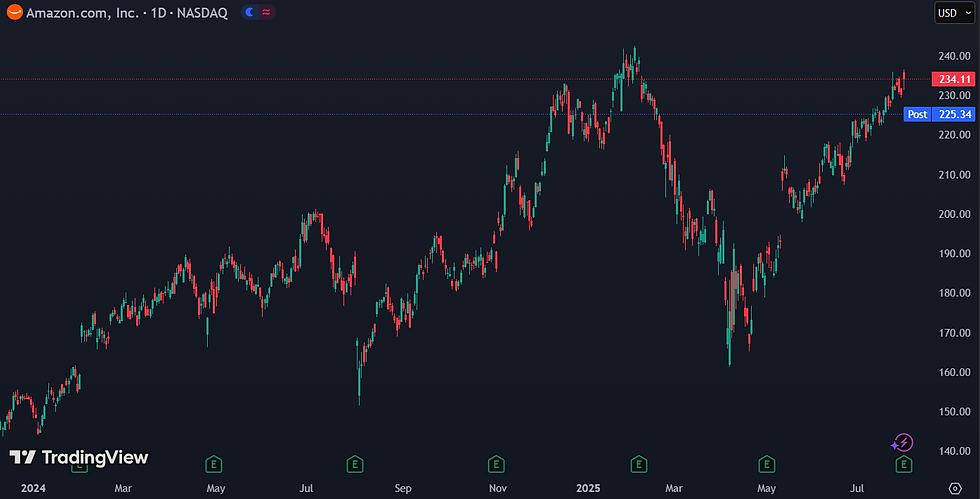This screenshot has height=499, width=980.
Task: Click the 150.00 price axis label
Action: 954,411
